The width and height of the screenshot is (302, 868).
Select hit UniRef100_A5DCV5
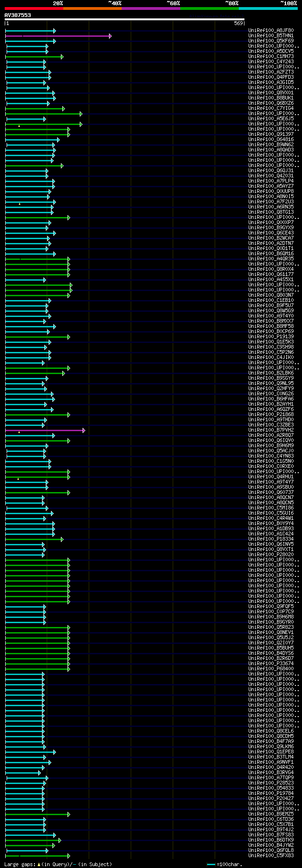[x=271, y=51]
